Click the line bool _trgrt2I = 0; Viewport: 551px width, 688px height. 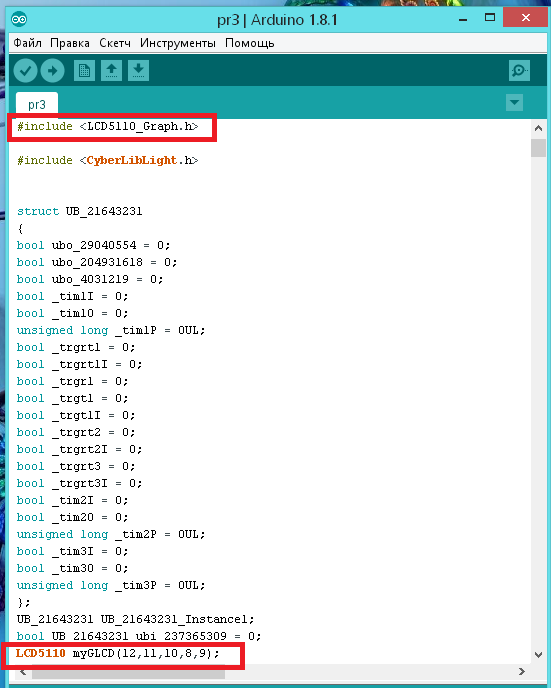tap(79, 449)
